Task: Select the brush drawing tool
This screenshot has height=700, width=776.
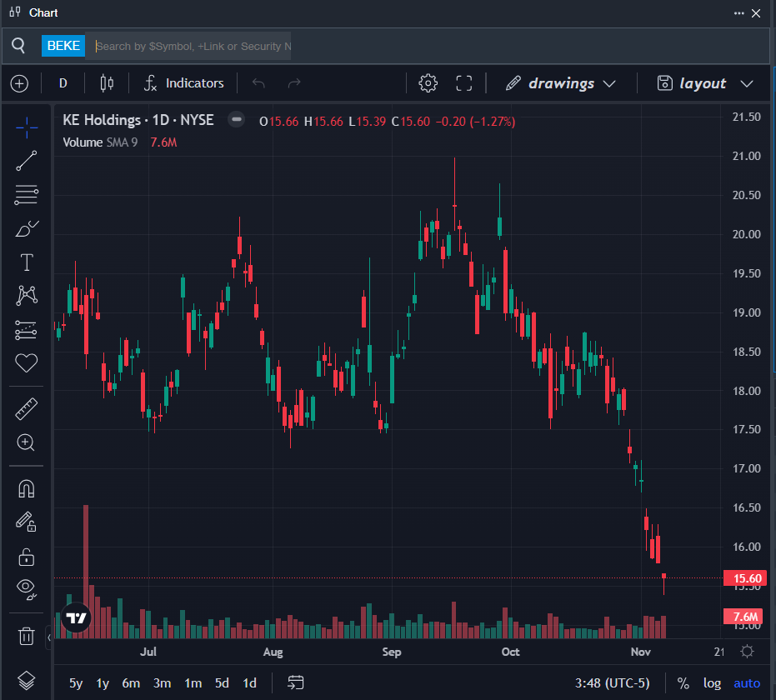Action: [27, 228]
